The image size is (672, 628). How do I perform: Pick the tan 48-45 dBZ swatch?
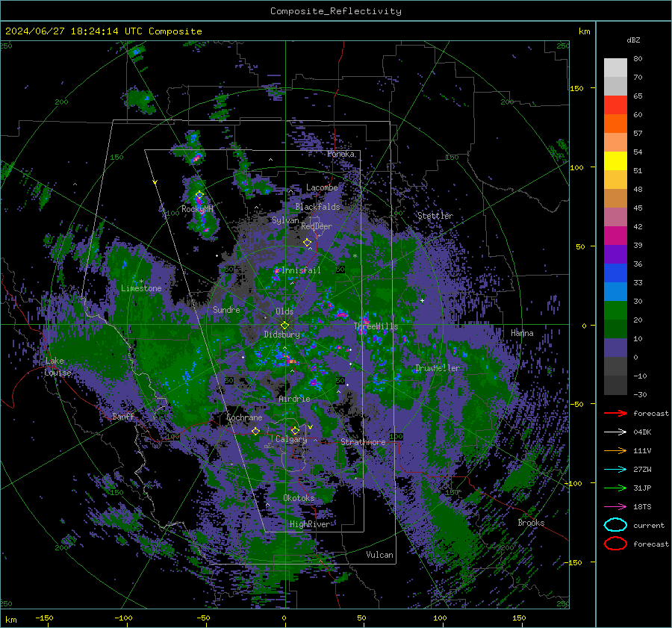point(615,199)
